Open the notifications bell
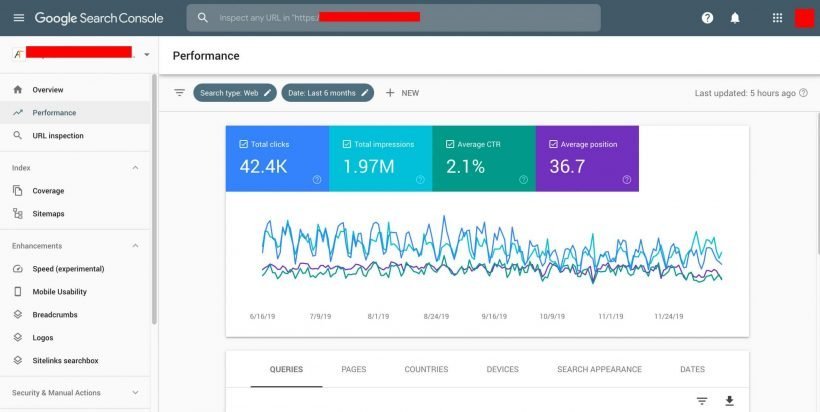The width and height of the screenshot is (820, 412). 735,18
